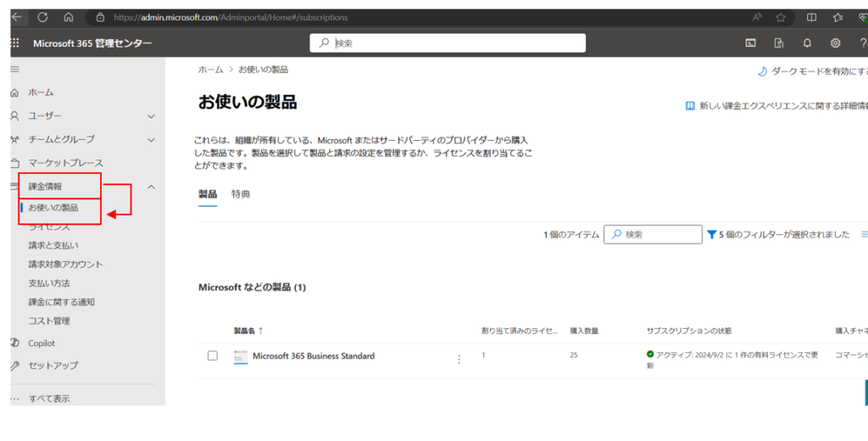Open the app launcher waffle icon
The height and width of the screenshot is (441, 868).
click(15, 43)
